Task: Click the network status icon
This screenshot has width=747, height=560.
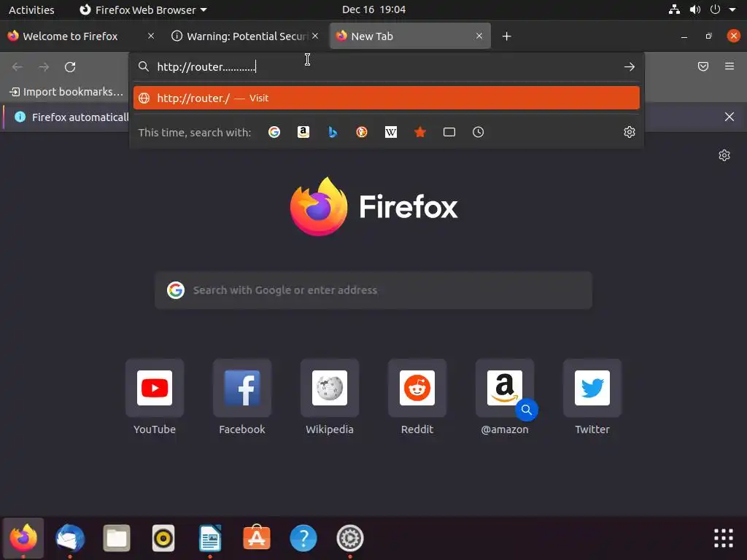Action: [674, 9]
